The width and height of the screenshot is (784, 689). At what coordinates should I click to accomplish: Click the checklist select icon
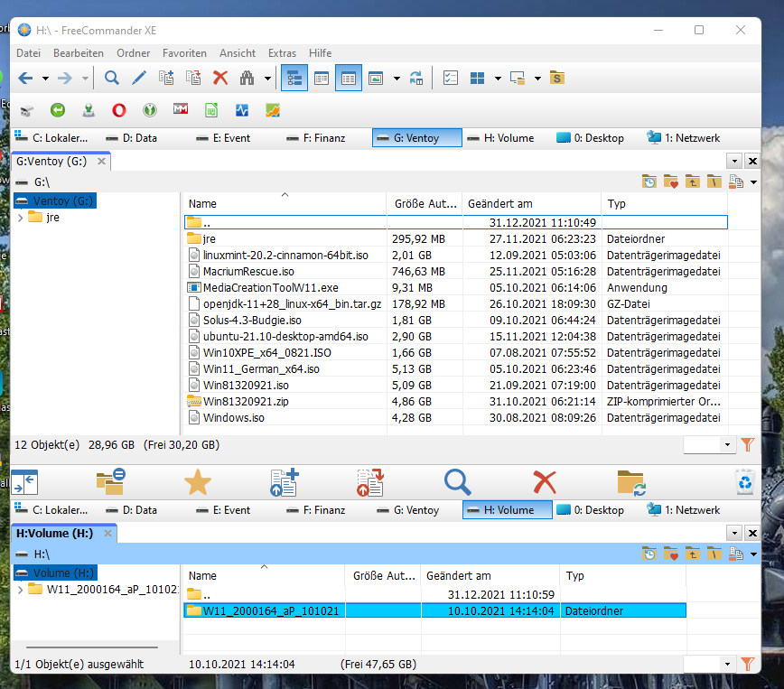coord(451,78)
